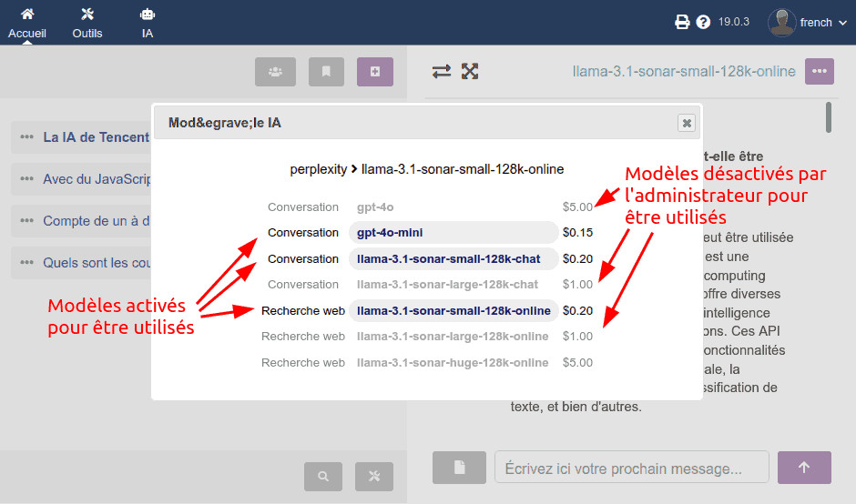Click the attach document button

(459, 468)
